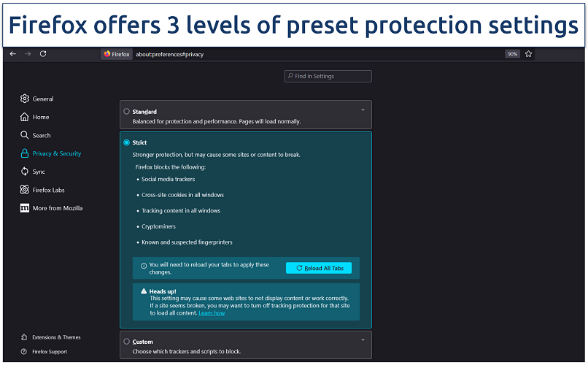Select the Strict protection radio button
This screenshot has height=365, width=588.
[x=127, y=142]
